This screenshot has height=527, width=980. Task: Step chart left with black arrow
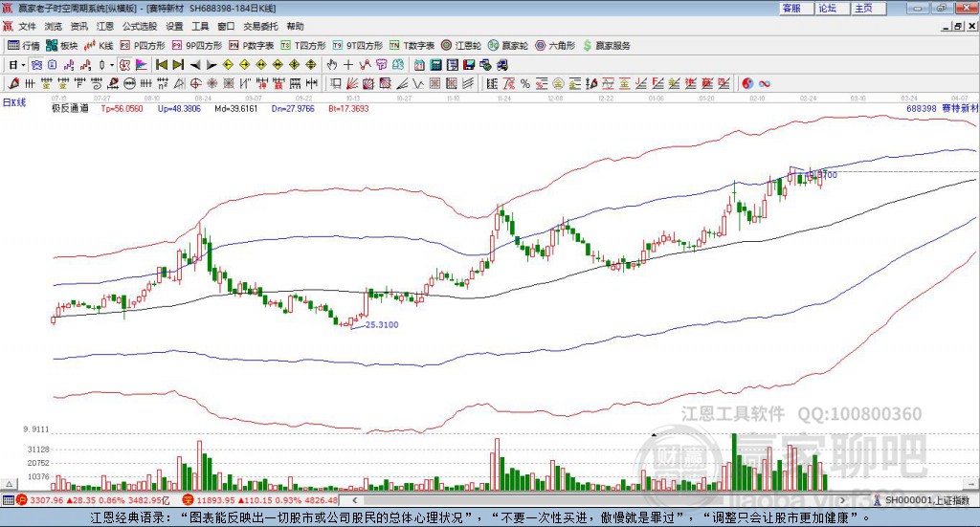[x=195, y=65]
